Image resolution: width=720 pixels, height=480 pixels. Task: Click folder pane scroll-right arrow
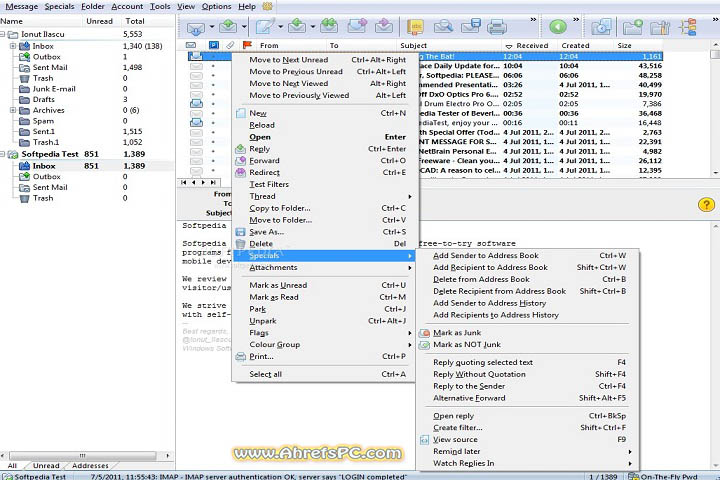[168, 456]
